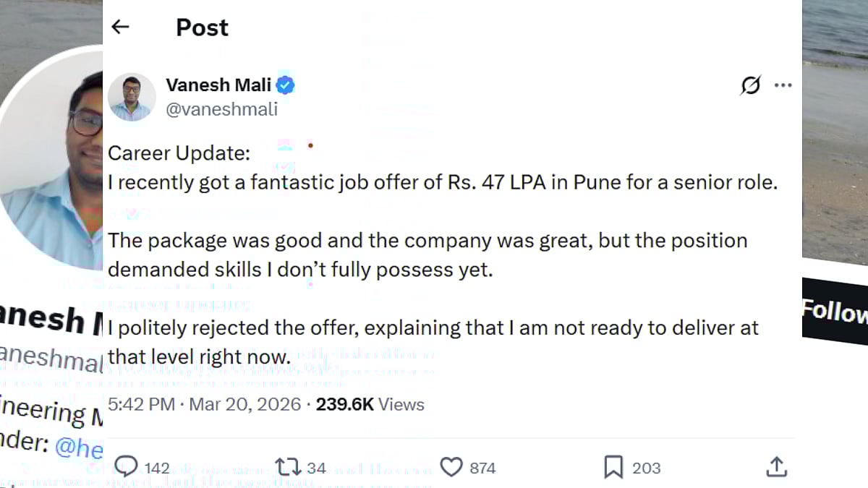
Task: Share the post using upload arrow icon
Action: pos(776,467)
